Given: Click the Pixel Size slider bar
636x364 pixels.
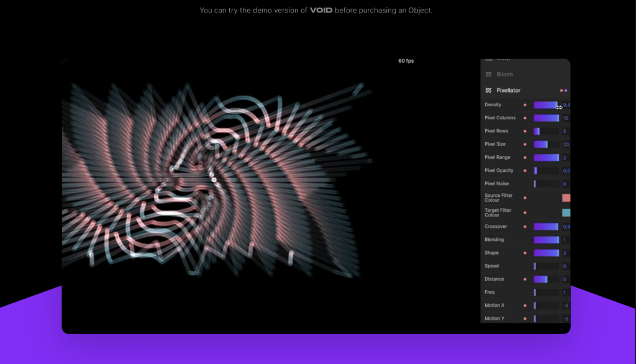Looking at the screenshot, I should pos(546,145).
